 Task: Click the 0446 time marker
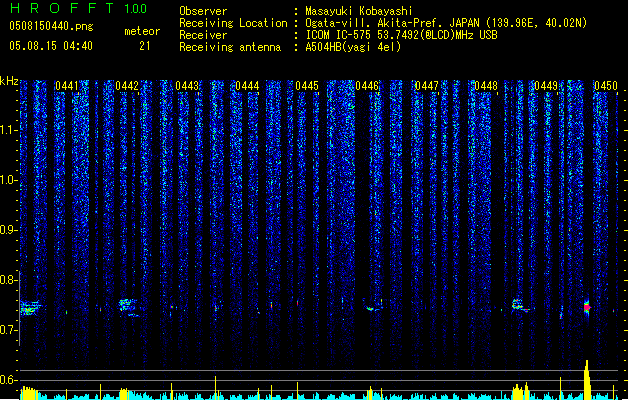tap(367, 86)
